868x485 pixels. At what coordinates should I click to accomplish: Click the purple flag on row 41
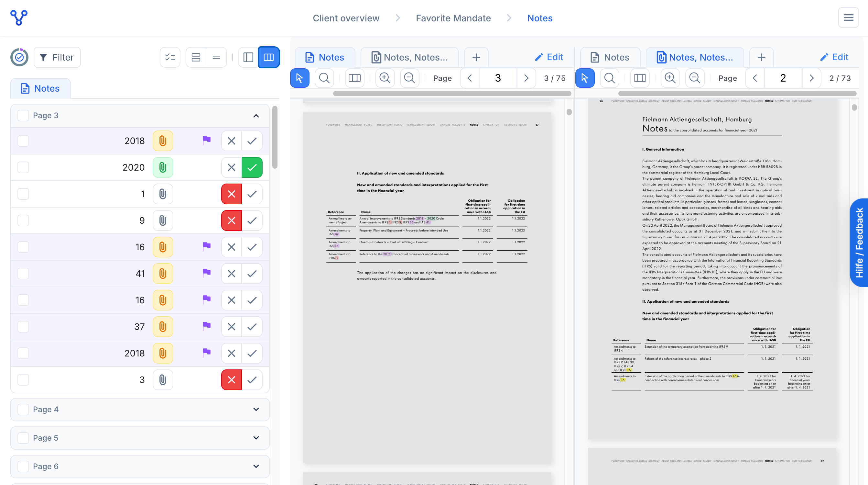point(207,273)
